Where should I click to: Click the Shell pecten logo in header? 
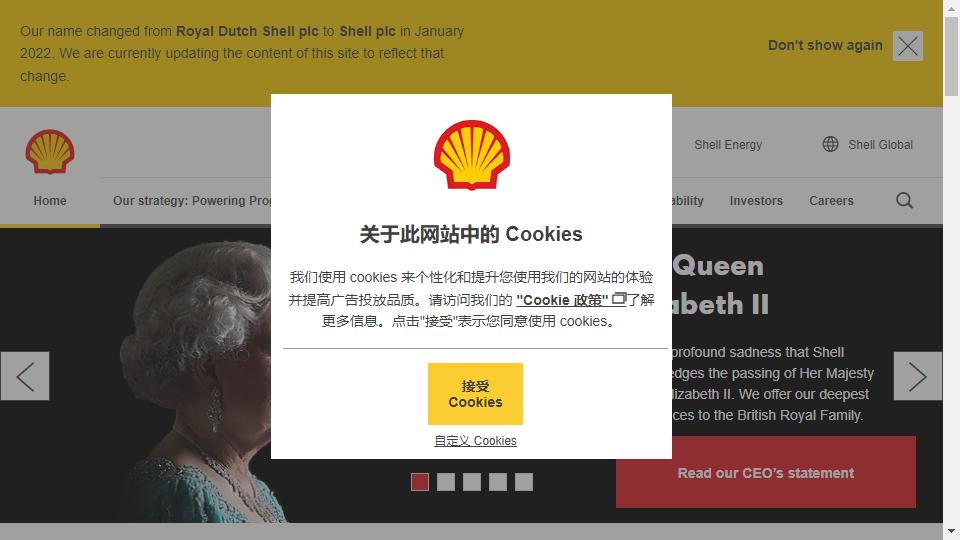coord(50,152)
